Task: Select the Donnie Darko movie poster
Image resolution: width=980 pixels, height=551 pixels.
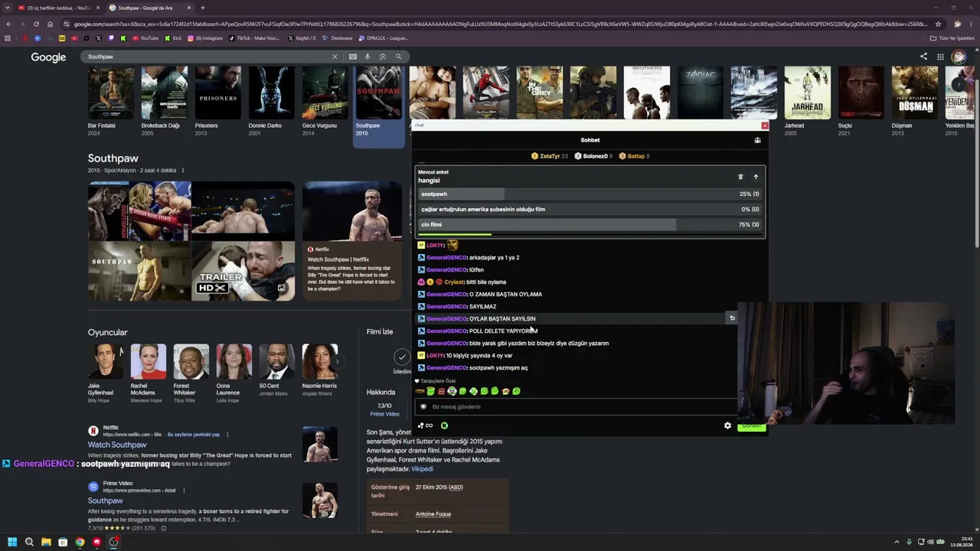Action: 271,93
